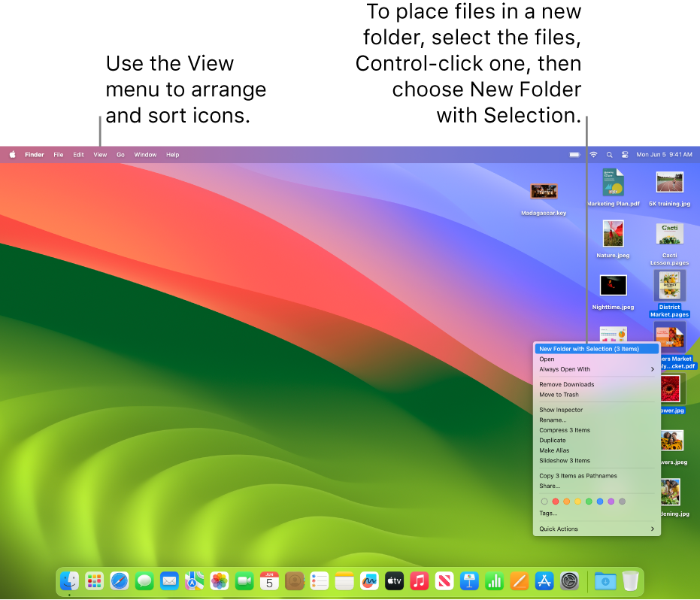Choose Move to Trash
The height and width of the screenshot is (600, 700).
click(x=597, y=395)
